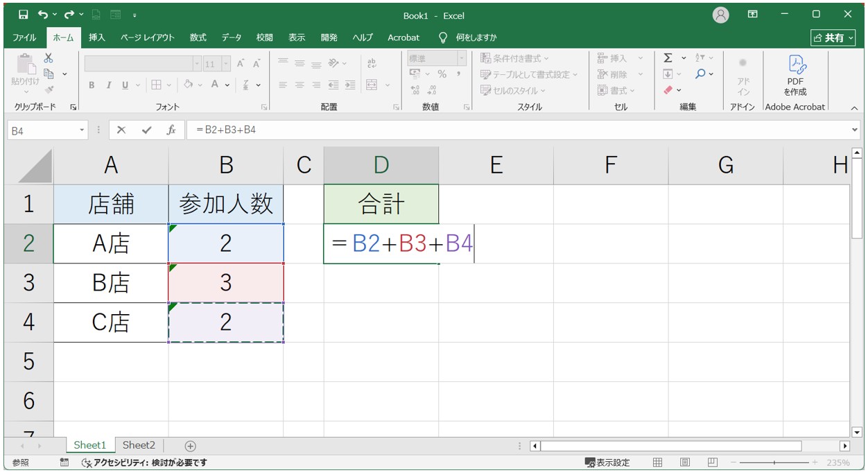Switch to the 表示 tab

point(297,37)
